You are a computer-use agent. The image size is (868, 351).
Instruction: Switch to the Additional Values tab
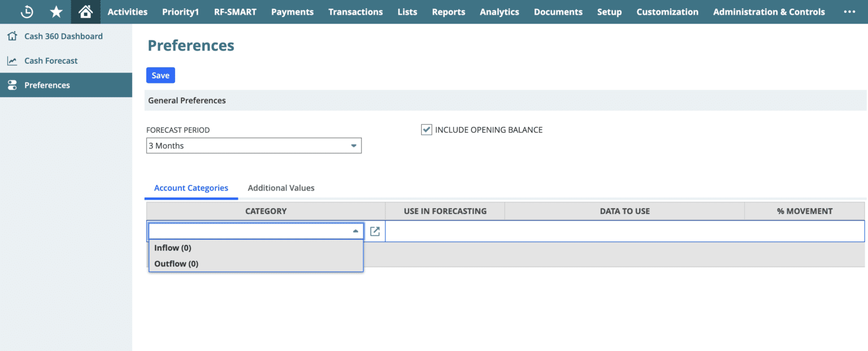coord(281,188)
